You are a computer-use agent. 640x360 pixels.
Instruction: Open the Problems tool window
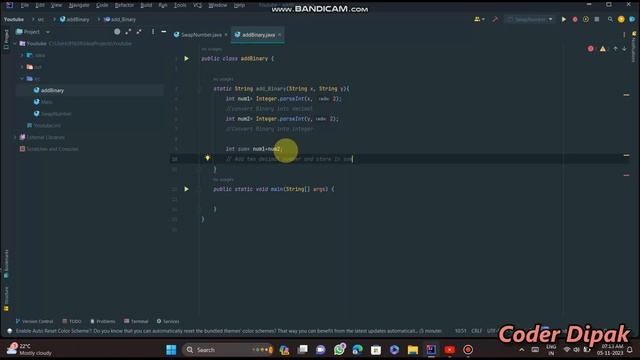pos(103,321)
